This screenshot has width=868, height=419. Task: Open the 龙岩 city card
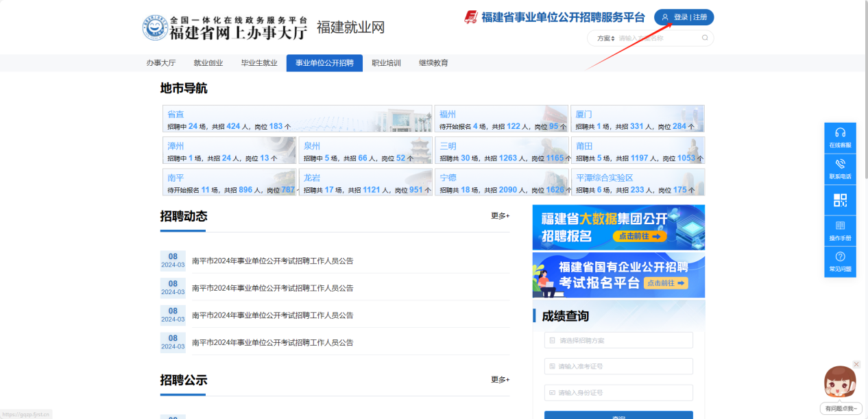(365, 182)
